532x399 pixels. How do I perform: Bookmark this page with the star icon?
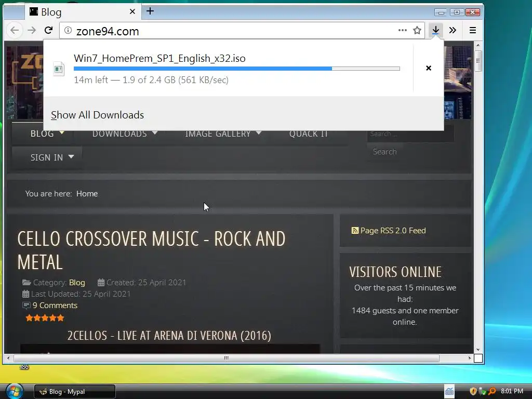417,31
